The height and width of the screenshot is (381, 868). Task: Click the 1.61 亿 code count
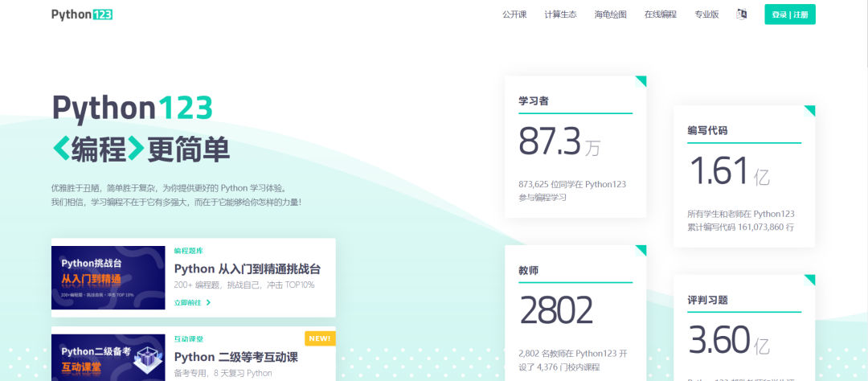tap(728, 171)
